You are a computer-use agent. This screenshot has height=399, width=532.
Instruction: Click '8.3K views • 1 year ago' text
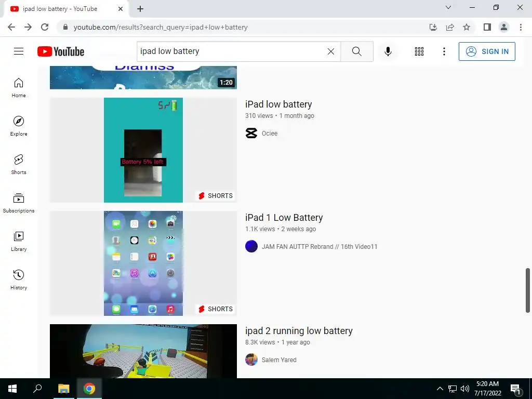[277, 342]
